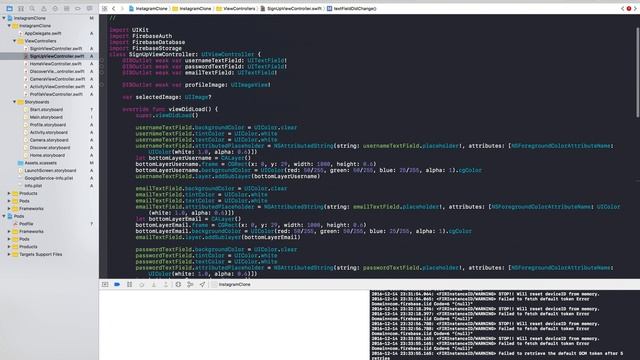Screen dimensions: 640x360
Task: Open the Podfile
Action: 26,224
